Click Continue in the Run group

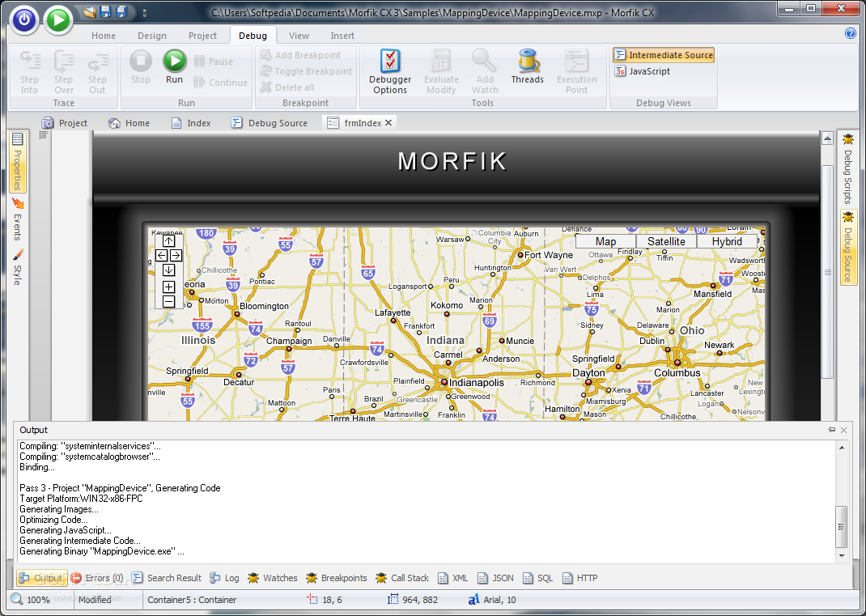tap(220, 83)
